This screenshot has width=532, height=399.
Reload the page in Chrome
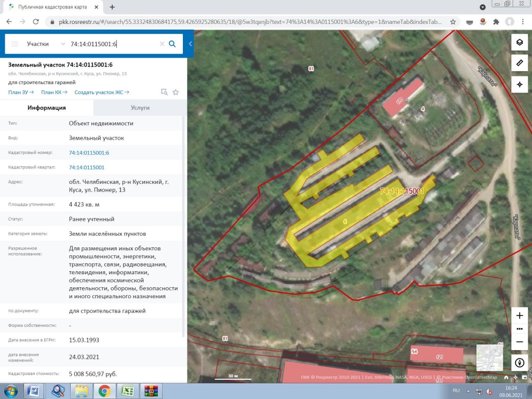tap(36, 22)
